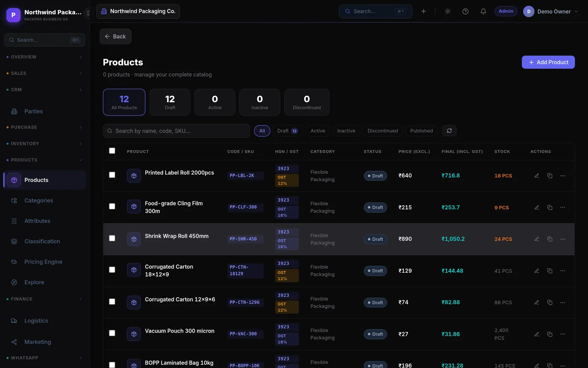Go back using the Back button
588x368 pixels.
point(115,36)
